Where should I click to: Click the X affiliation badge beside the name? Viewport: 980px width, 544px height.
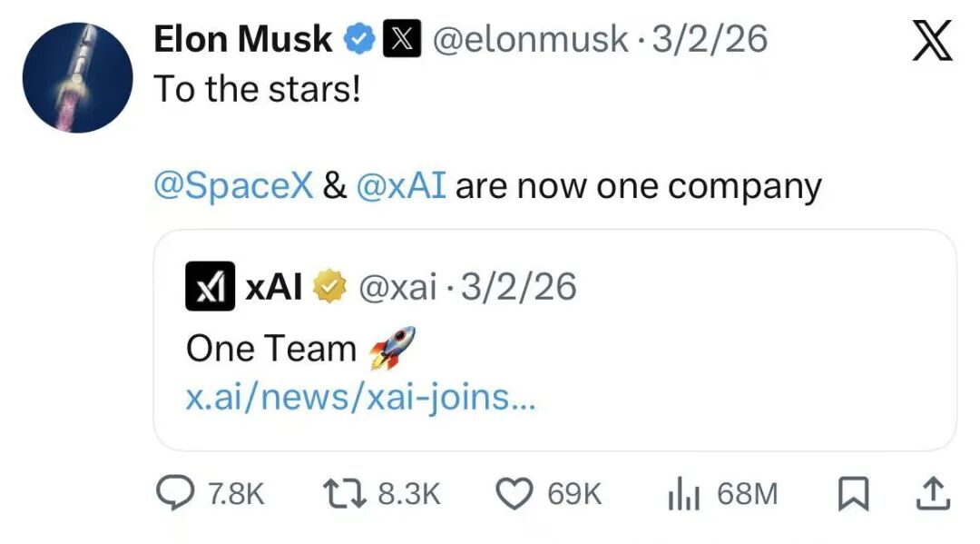tap(402, 40)
